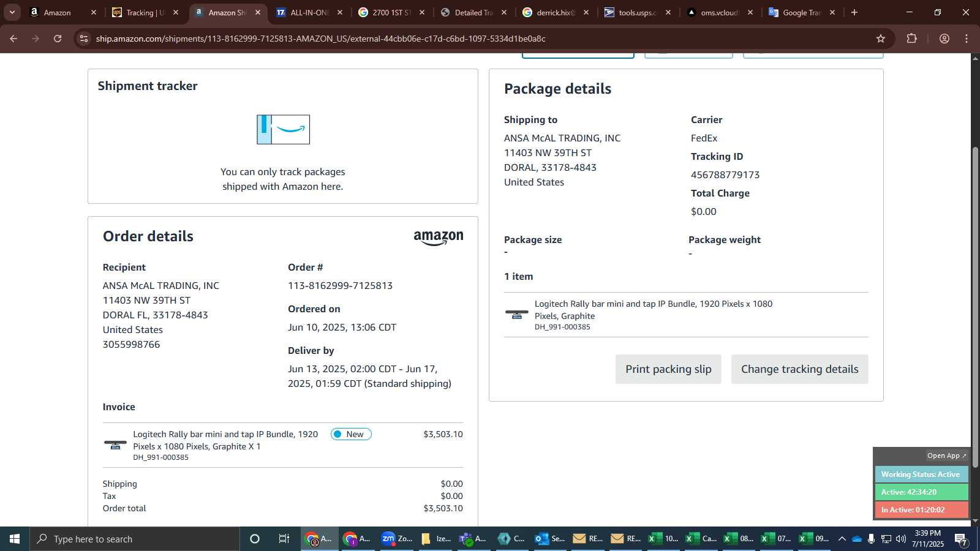The width and height of the screenshot is (980, 551).
Task: Click the Logitech product thumbnail in Package details
Action: pyautogui.click(x=517, y=314)
